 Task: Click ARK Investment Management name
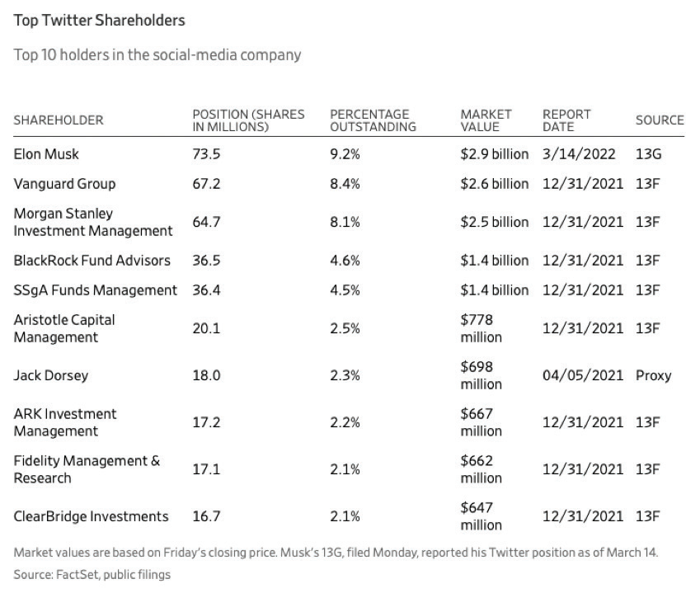point(65,422)
